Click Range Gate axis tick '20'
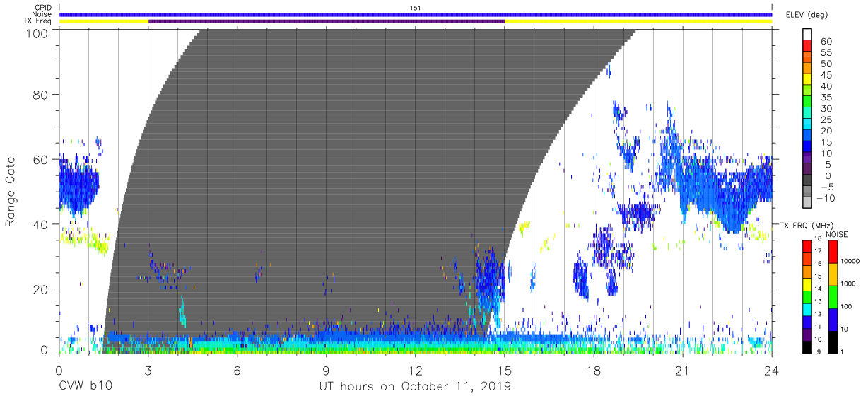This screenshot has height=401, width=868. point(40,289)
